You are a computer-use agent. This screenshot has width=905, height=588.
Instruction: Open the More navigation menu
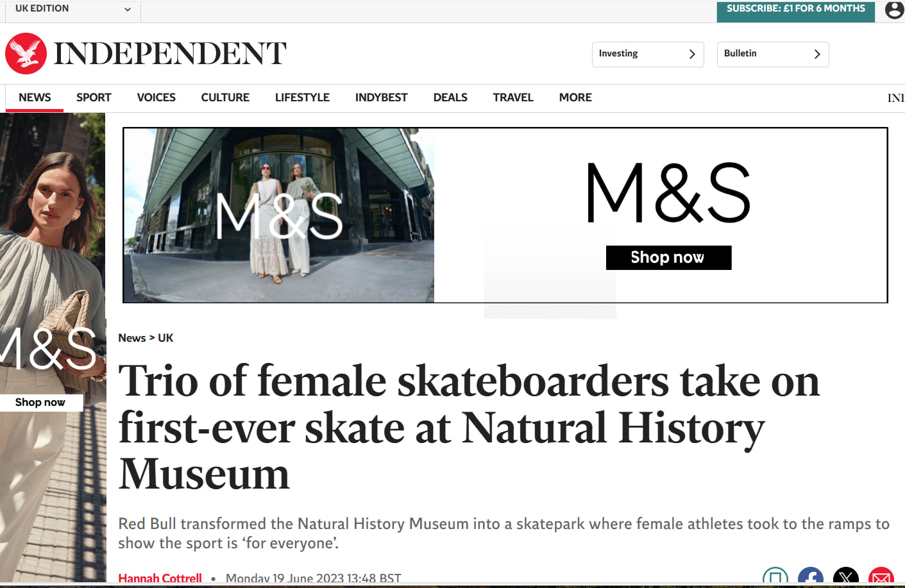tap(575, 97)
